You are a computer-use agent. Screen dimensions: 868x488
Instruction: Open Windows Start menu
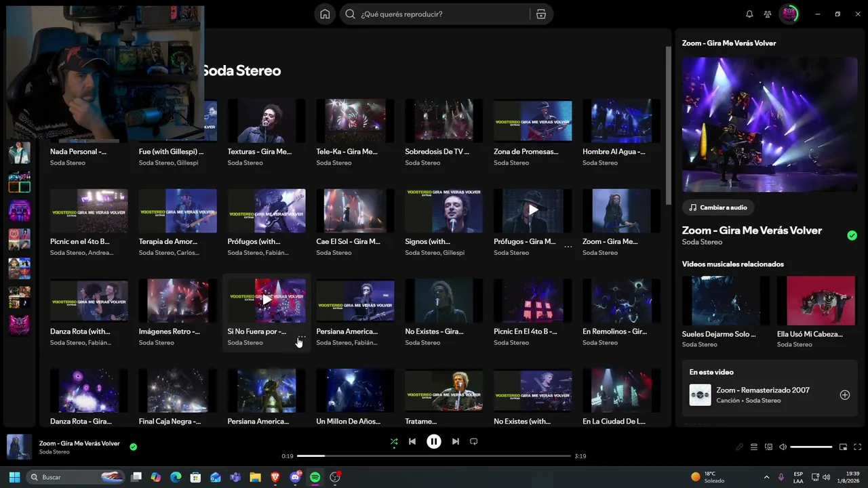(x=14, y=477)
